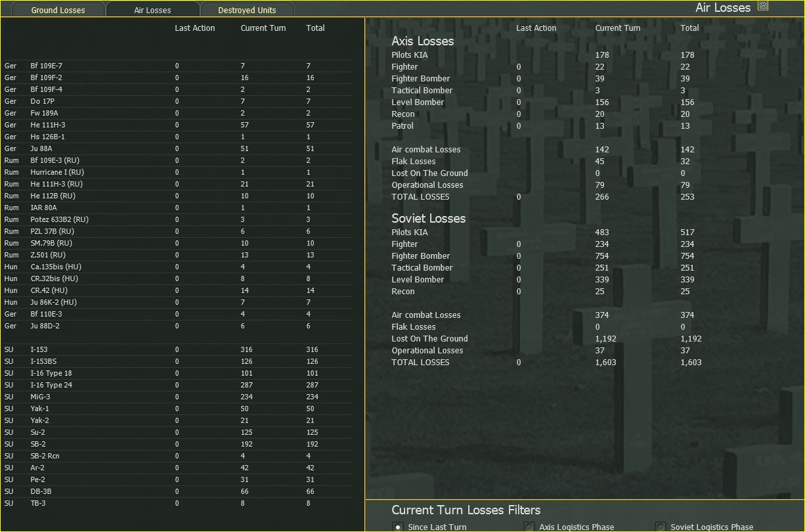This screenshot has width=805, height=532.
Task: Click the Bf 109F-4 aircraft row
Action: point(177,89)
